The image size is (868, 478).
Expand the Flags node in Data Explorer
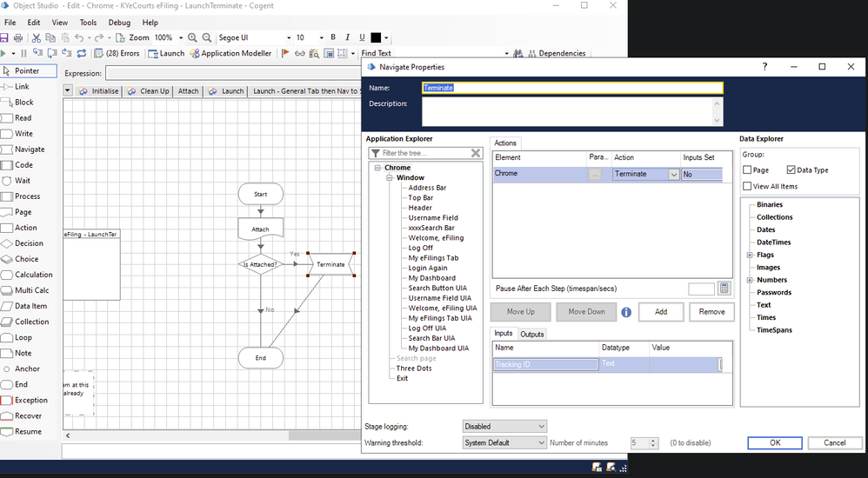750,256
